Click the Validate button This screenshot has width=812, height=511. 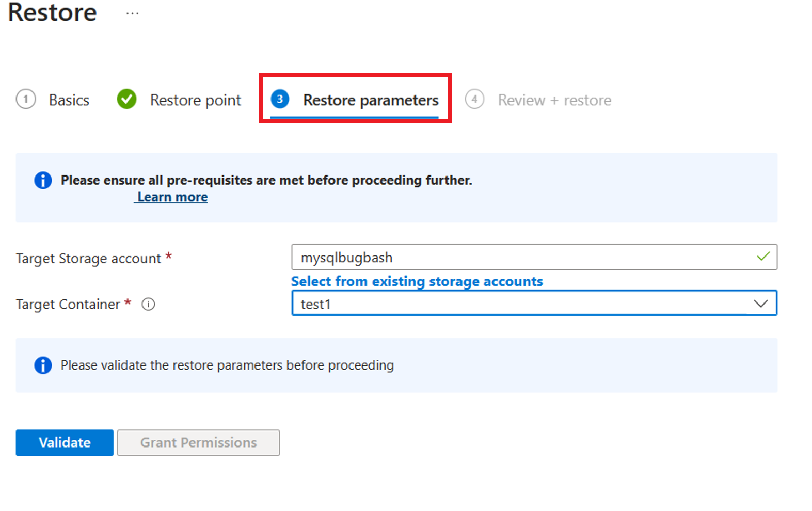point(65,443)
